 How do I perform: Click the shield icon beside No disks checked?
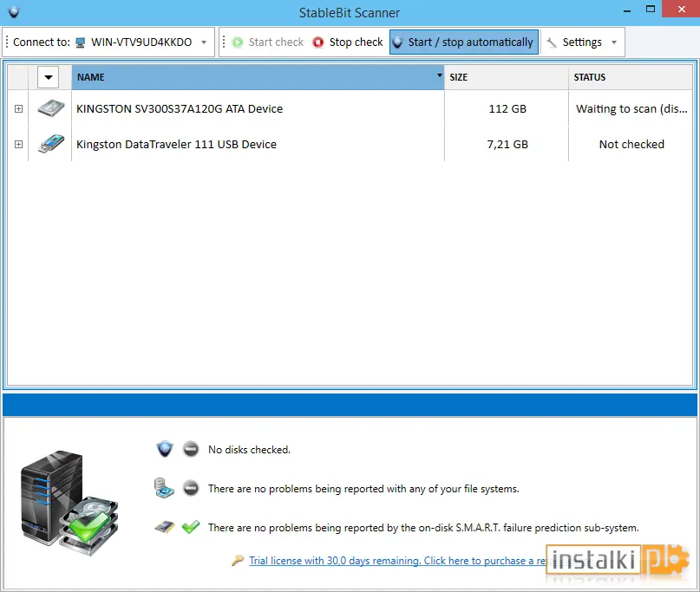165,449
